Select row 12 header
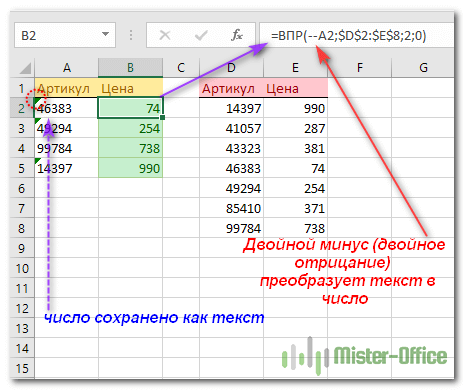 [x=22, y=308]
